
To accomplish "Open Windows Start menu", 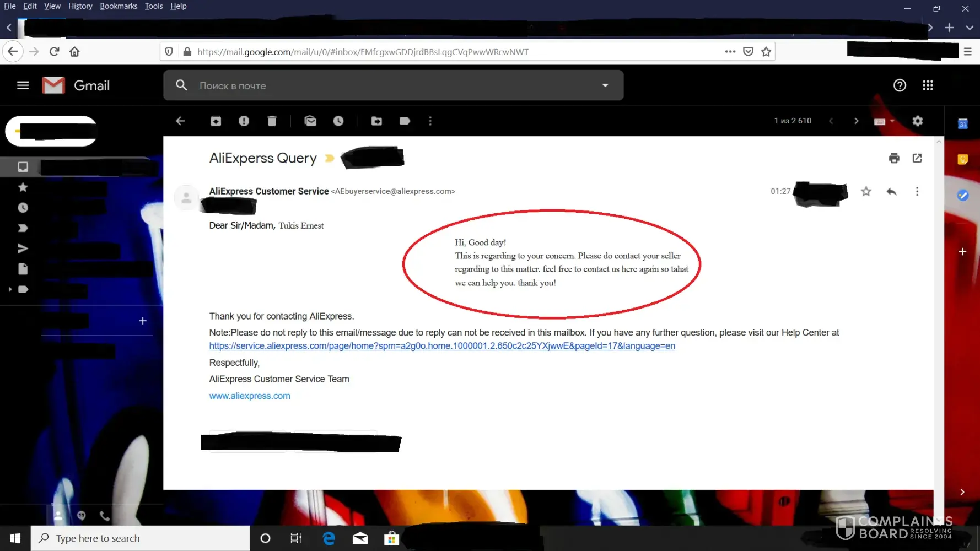I will [15, 538].
